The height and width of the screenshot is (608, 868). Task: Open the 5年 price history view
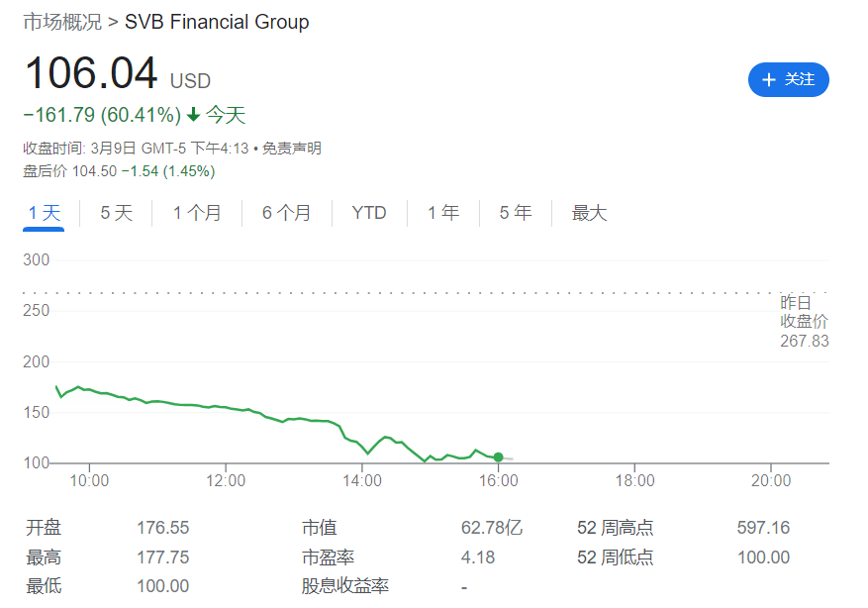[515, 212]
